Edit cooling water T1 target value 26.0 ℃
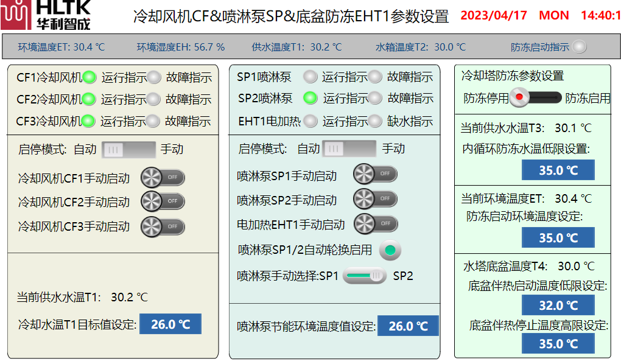This screenshot has width=621, height=364. click(170, 324)
